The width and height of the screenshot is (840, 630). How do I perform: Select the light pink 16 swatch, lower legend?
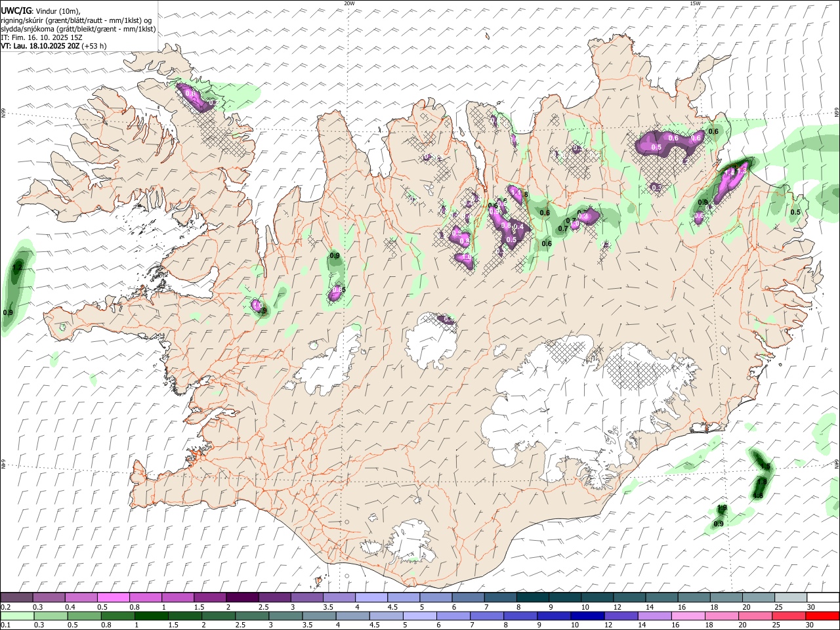click(x=688, y=616)
